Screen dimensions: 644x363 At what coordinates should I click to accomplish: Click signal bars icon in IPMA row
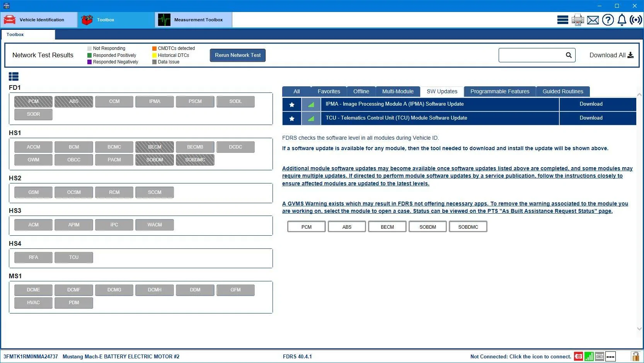(x=311, y=104)
